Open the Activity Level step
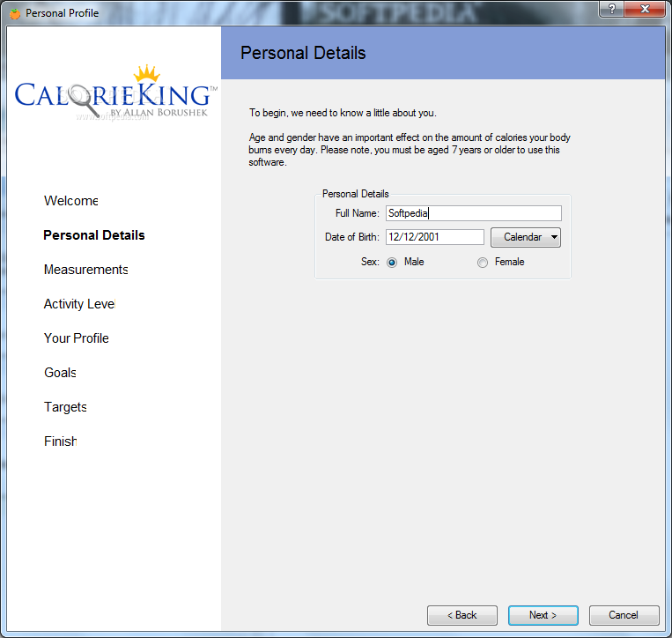 point(80,303)
